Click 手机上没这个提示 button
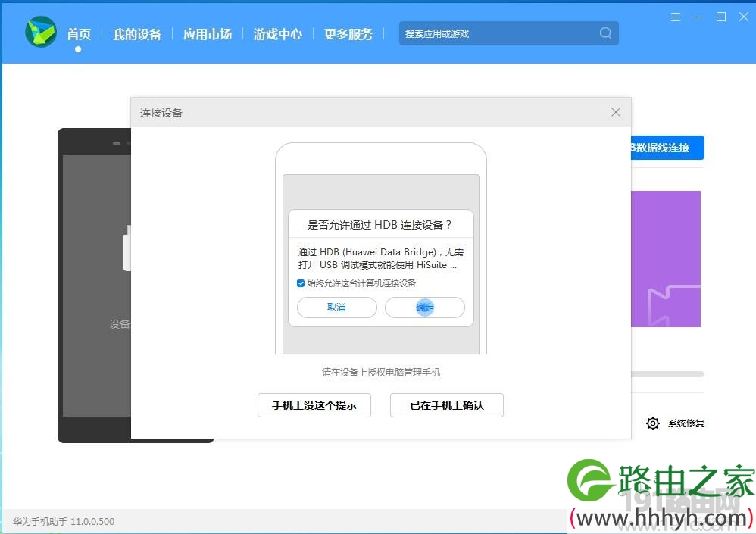This screenshot has height=534, width=756. [314, 405]
